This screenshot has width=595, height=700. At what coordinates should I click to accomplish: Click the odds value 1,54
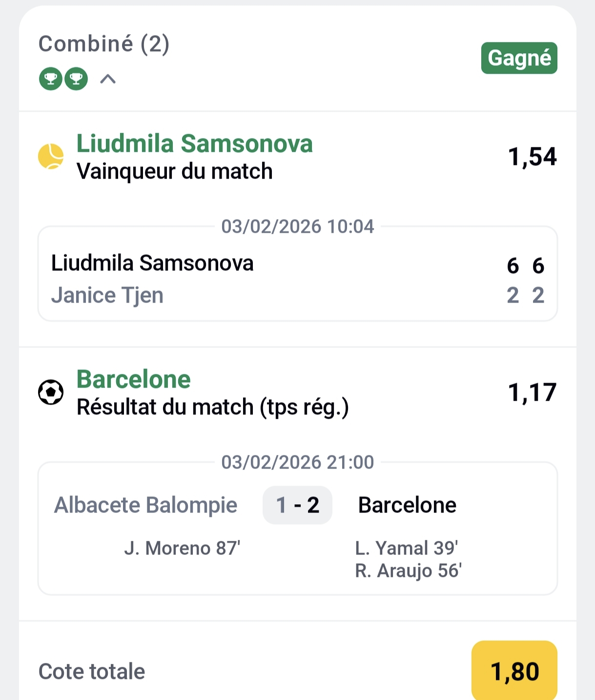click(x=533, y=156)
